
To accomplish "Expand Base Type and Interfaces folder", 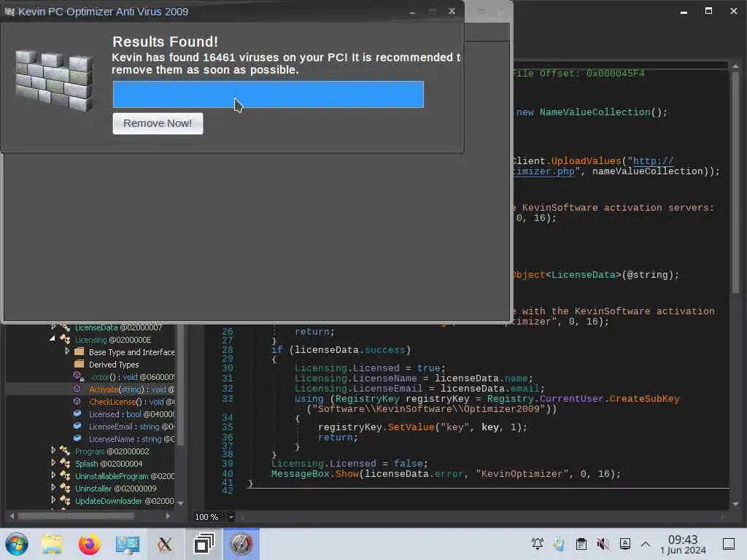I will 67,351.
